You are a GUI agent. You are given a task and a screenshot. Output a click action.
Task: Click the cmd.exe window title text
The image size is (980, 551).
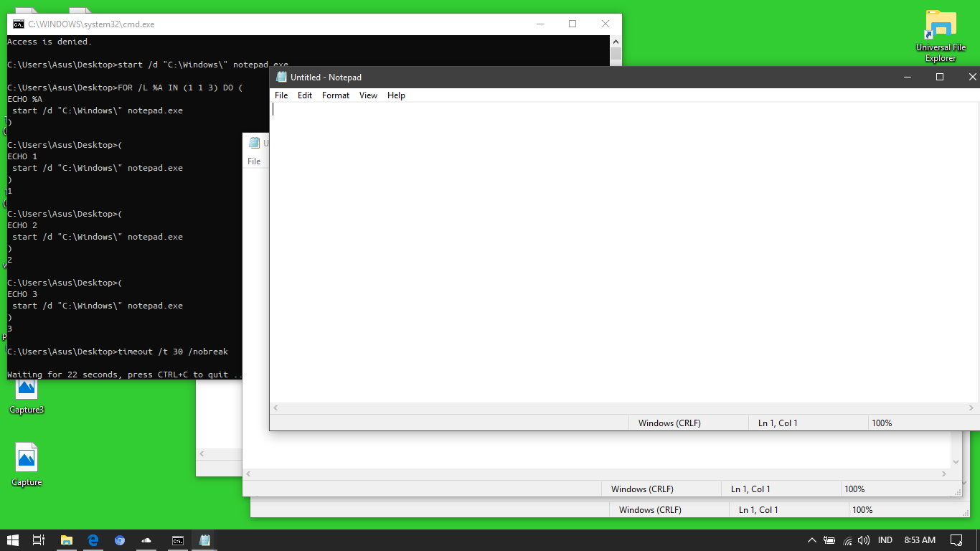pyautogui.click(x=91, y=24)
